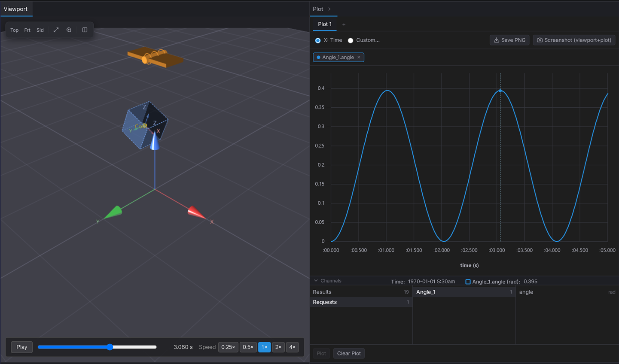Start simulation with the Play button
The width and height of the screenshot is (619, 364).
point(22,347)
